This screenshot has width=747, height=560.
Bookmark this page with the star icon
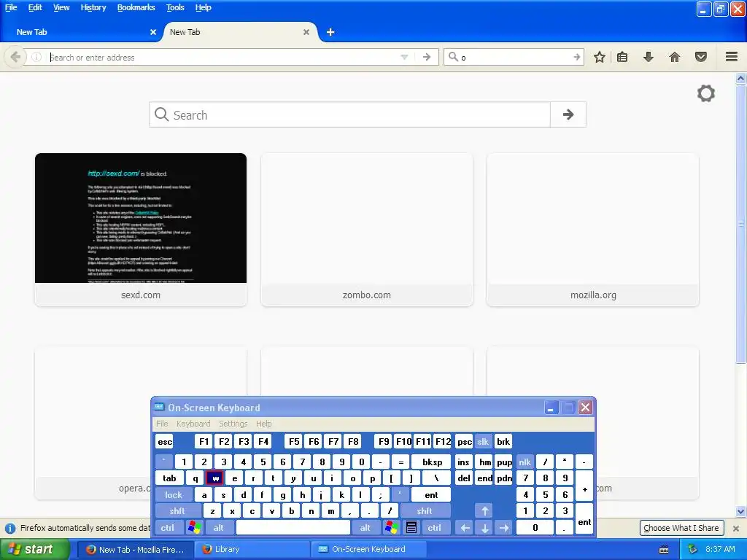pos(600,57)
